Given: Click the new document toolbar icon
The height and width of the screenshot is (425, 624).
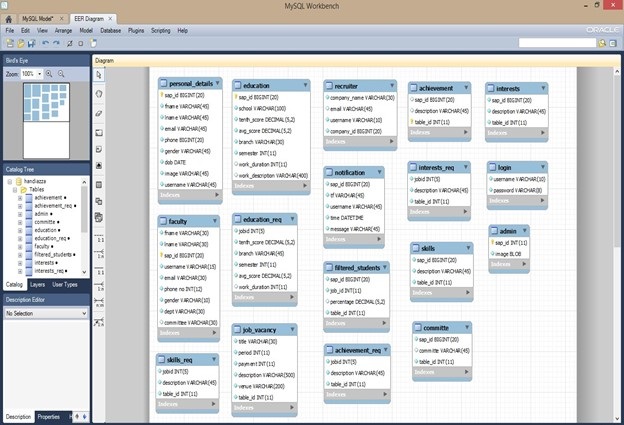Looking at the screenshot, I should coord(93,43).
